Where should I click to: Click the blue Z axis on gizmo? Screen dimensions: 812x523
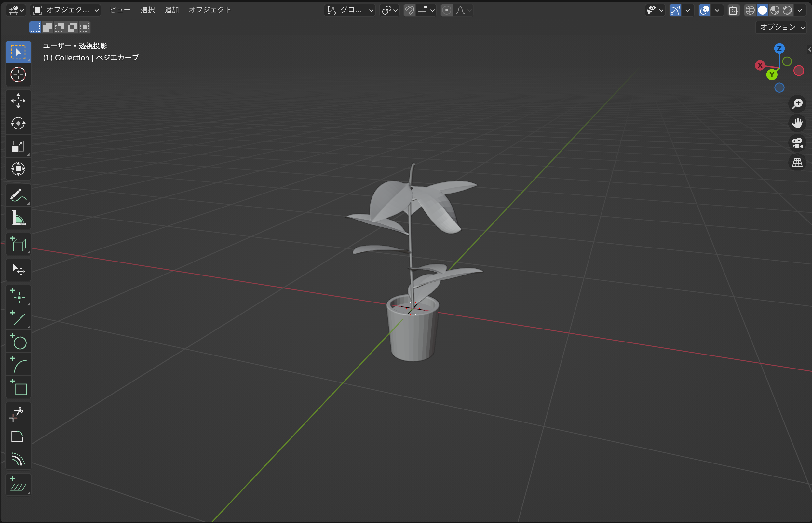click(x=779, y=48)
